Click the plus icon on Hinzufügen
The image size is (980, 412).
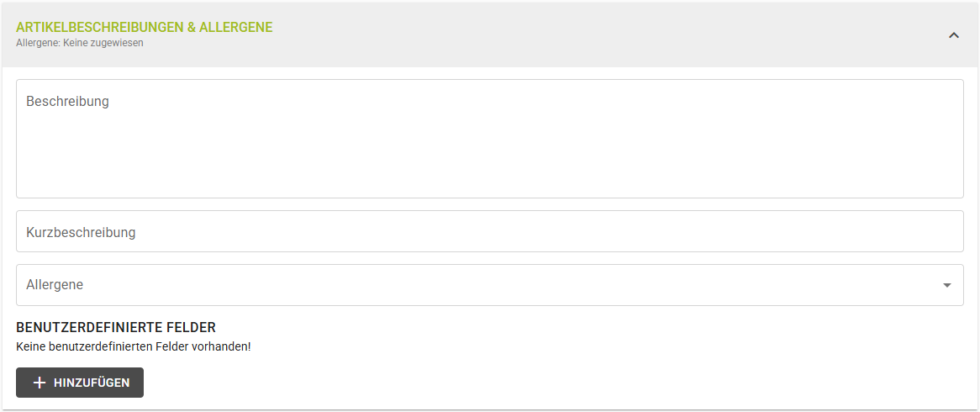39,383
